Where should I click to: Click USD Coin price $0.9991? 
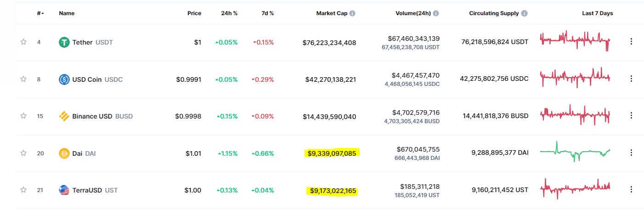189,79
